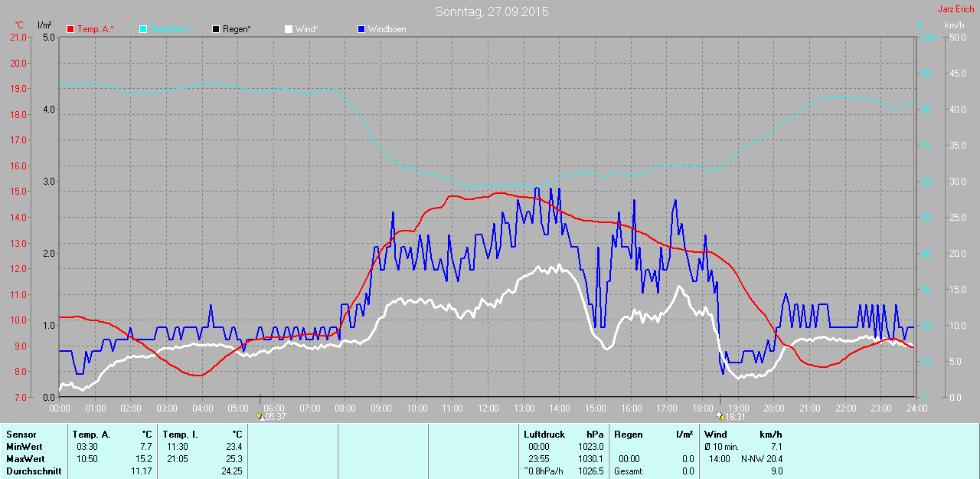Click the wind value 9.0
Viewport: 980px width, 479px height.
click(776, 471)
